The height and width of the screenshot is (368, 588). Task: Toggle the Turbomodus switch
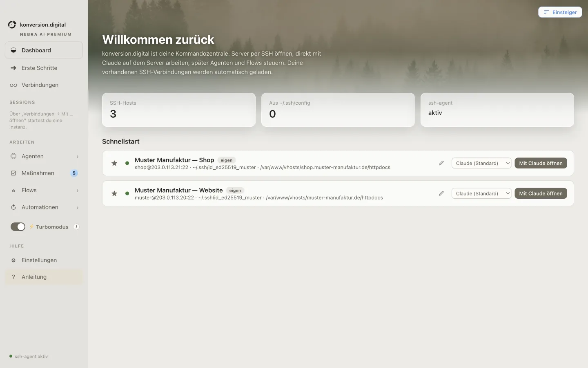pos(18,227)
